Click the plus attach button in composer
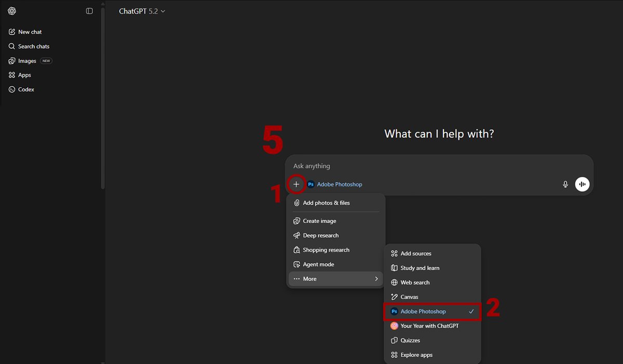 (x=296, y=184)
